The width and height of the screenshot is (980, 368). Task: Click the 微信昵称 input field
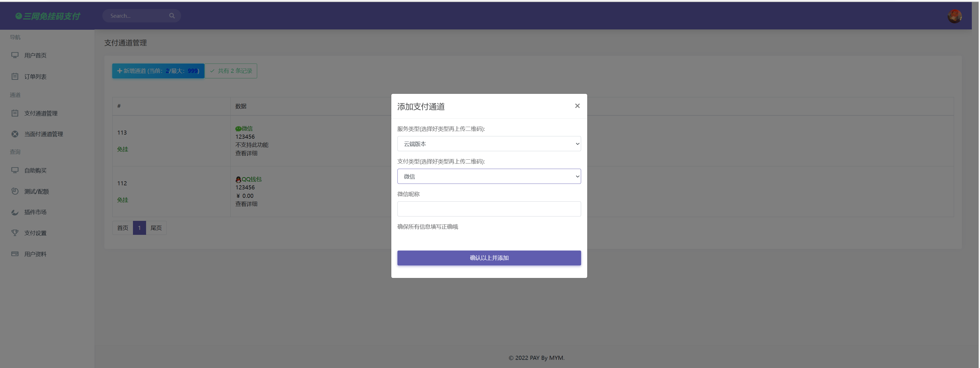pos(489,209)
